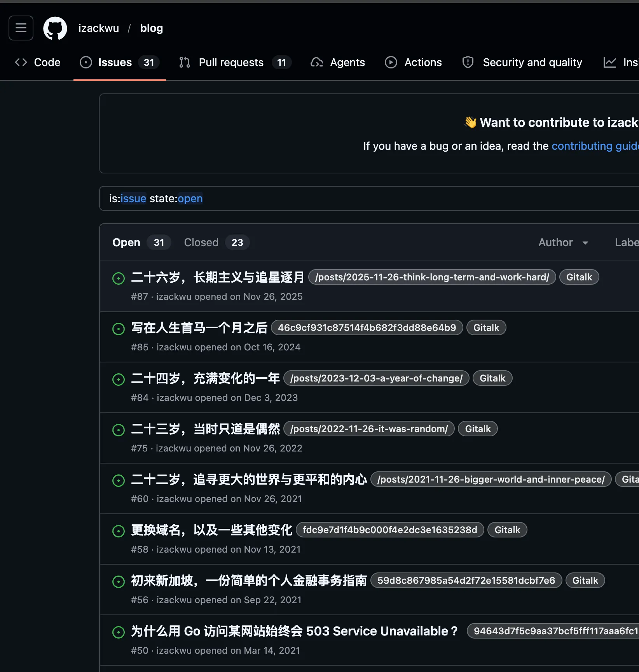The width and height of the screenshot is (639, 672).
Task: Open the Agents tab
Action: 338,62
